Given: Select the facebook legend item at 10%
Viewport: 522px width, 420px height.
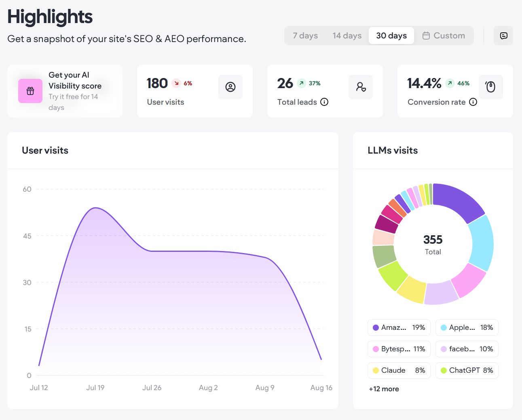Looking at the screenshot, I should point(467,349).
